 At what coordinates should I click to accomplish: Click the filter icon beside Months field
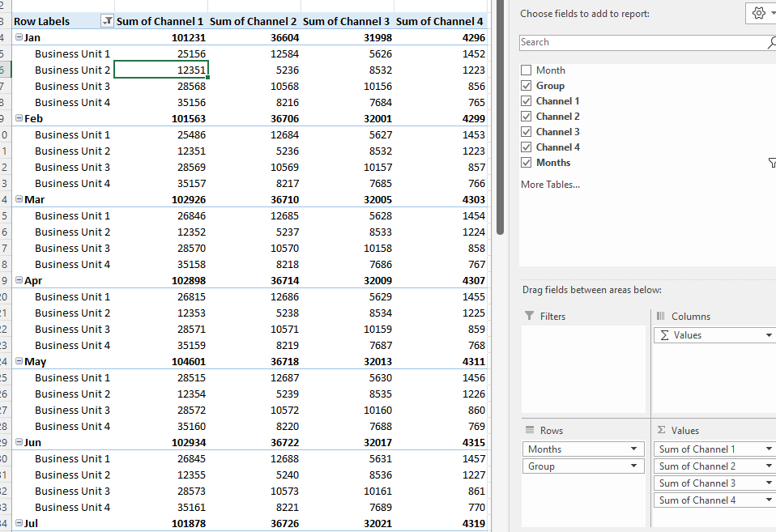[772, 162]
